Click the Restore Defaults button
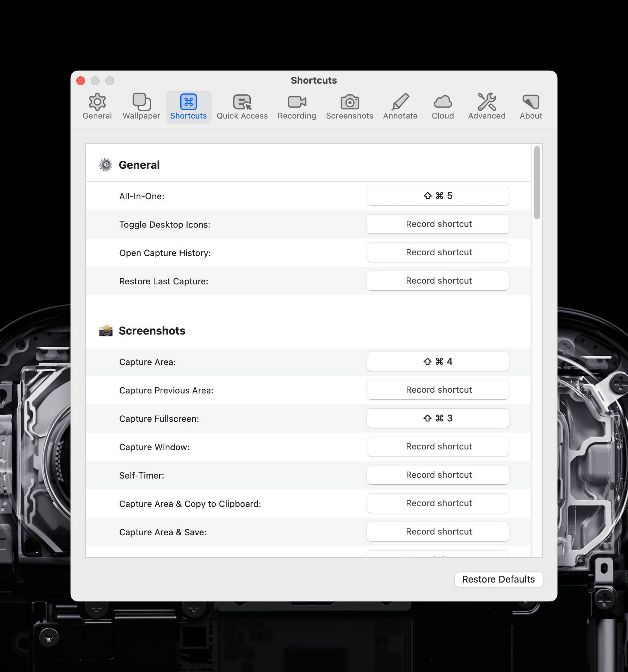 point(499,579)
